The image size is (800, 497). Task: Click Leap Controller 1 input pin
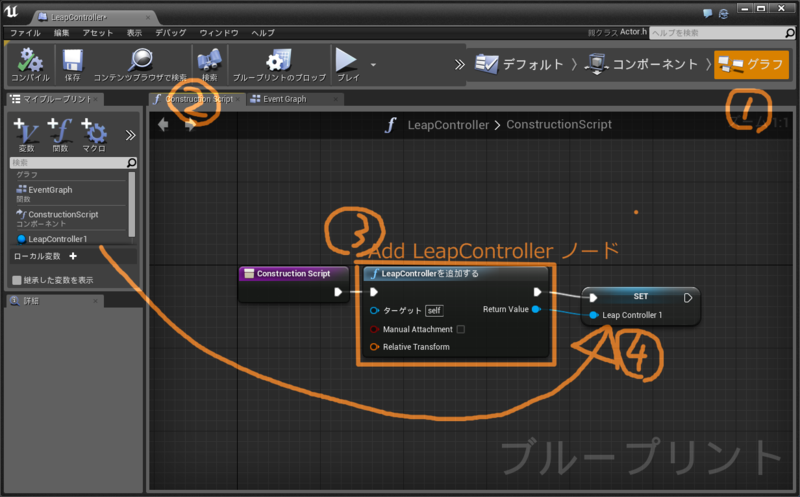coord(593,315)
